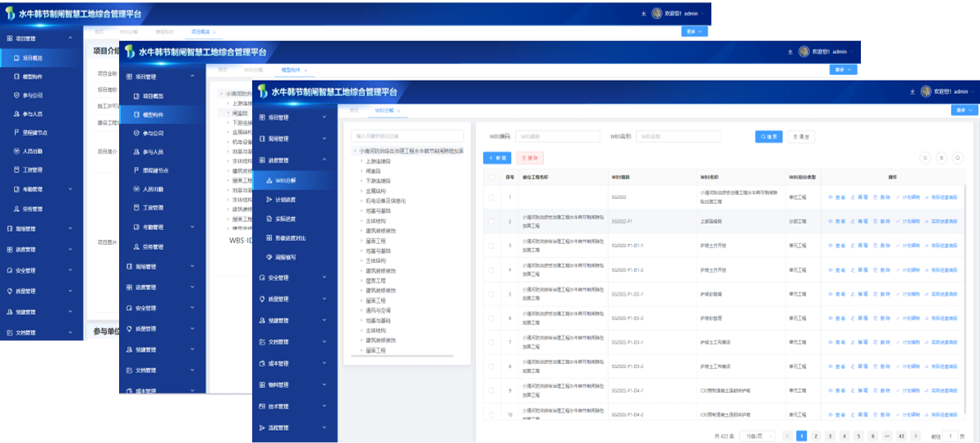Screen dimensions: 980x443
Task: Open the 更多 dropdown in front window
Action: click(964, 110)
